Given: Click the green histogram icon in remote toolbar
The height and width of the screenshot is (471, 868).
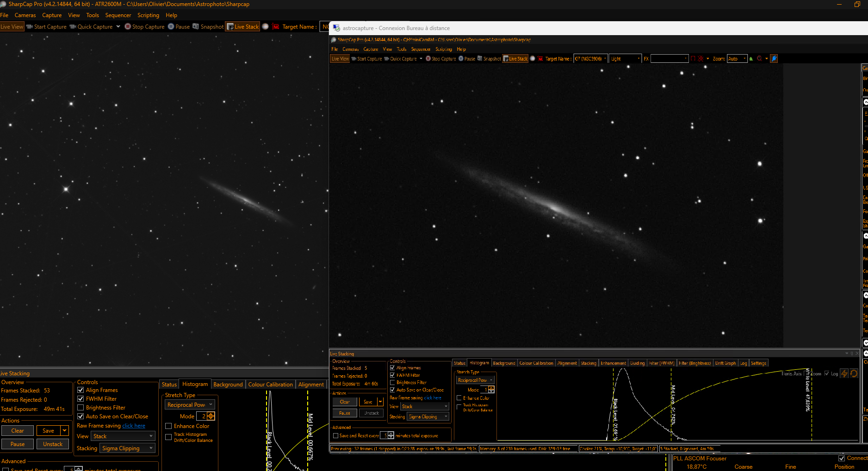Looking at the screenshot, I should pos(751,59).
